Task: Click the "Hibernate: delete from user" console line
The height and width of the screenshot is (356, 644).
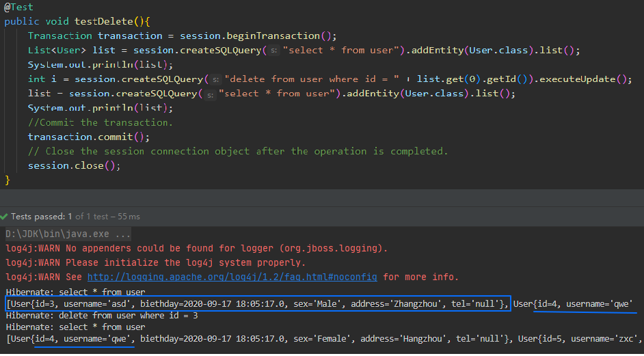Action: [102, 316]
